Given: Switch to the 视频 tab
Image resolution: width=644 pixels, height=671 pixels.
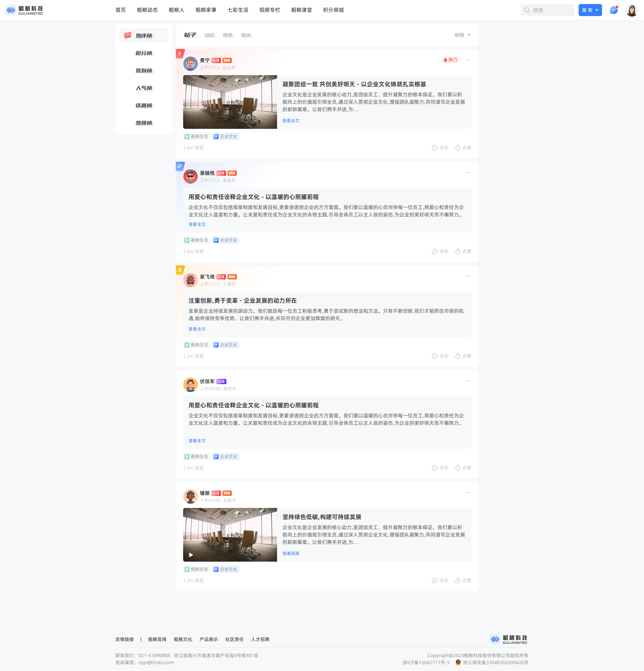Looking at the screenshot, I should tap(228, 35).
